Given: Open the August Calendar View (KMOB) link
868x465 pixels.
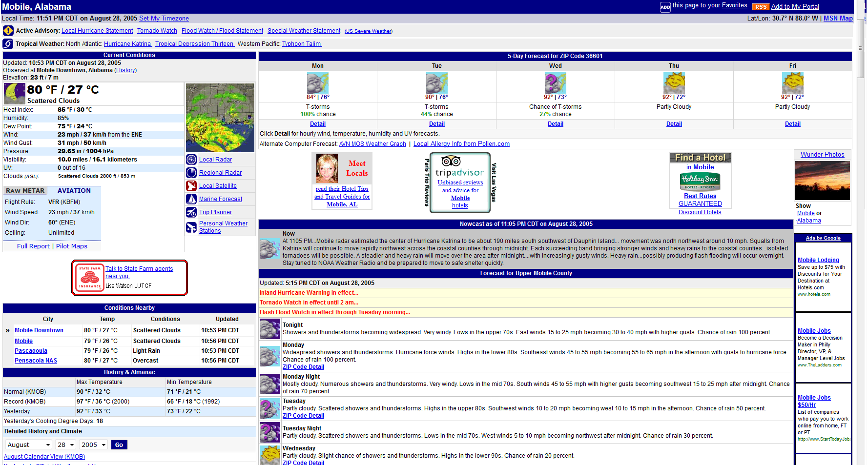Looking at the screenshot, I should click(x=44, y=457).
